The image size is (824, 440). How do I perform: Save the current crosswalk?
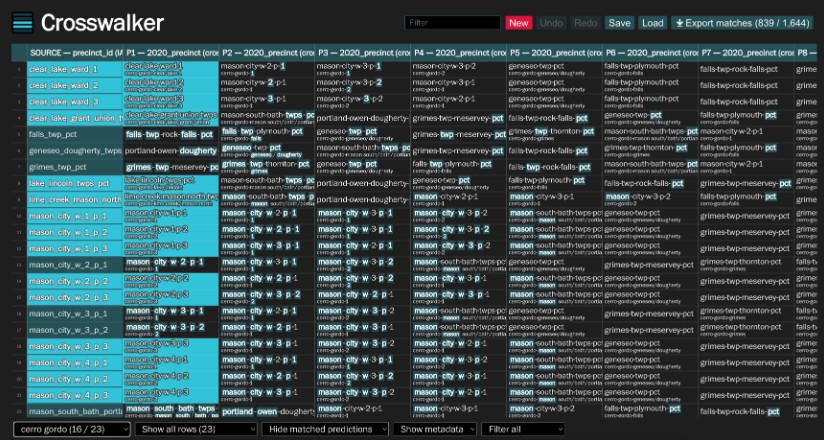620,22
